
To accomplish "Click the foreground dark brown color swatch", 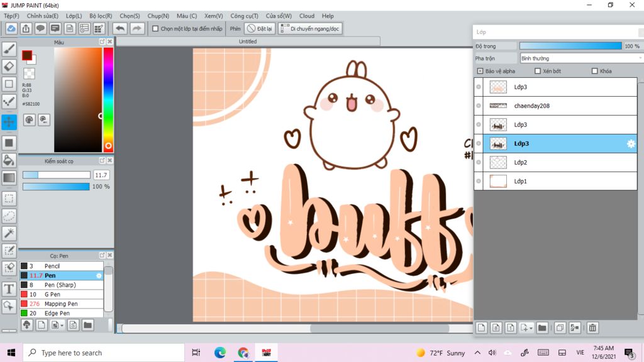I will click(x=27, y=55).
